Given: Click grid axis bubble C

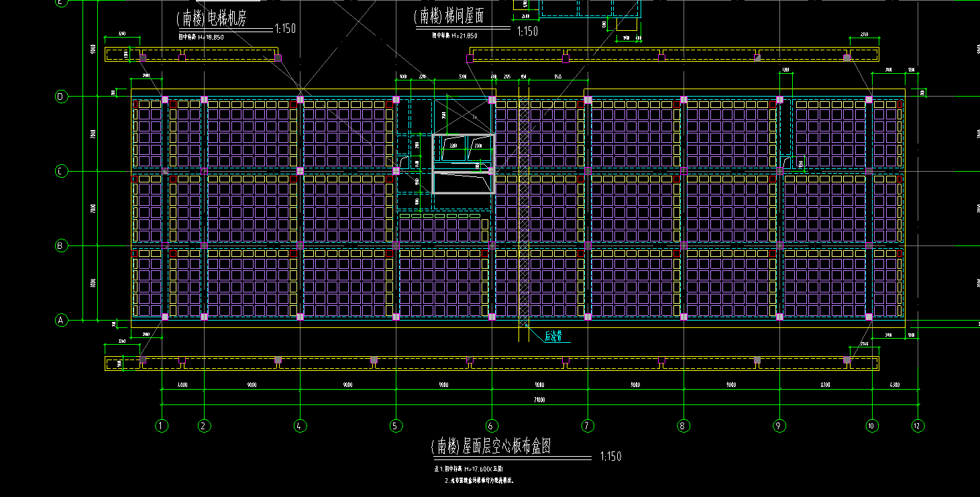Looking at the screenshot, I should [x=60, y=171].
